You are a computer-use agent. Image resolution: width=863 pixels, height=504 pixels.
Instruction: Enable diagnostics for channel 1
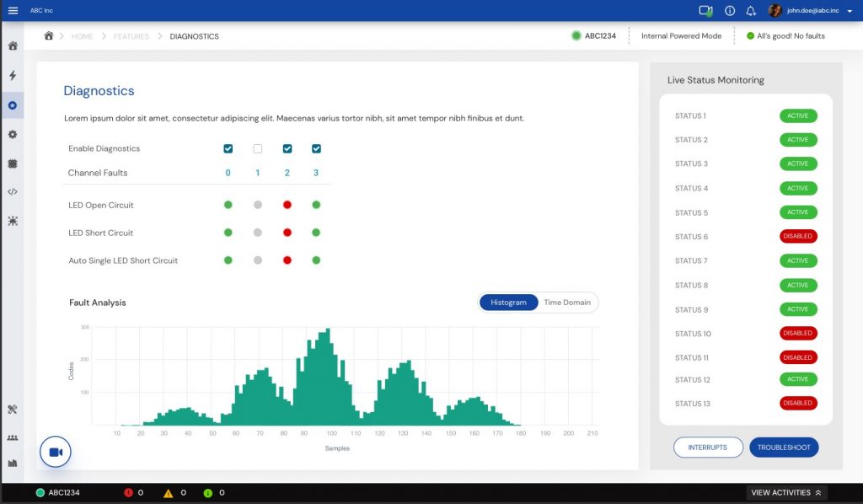click(x=257, y=148)
